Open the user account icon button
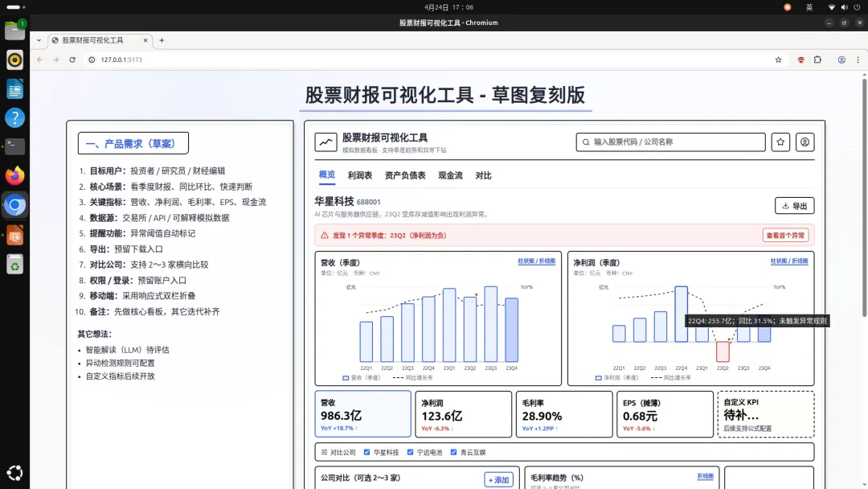 pos(805,142)
